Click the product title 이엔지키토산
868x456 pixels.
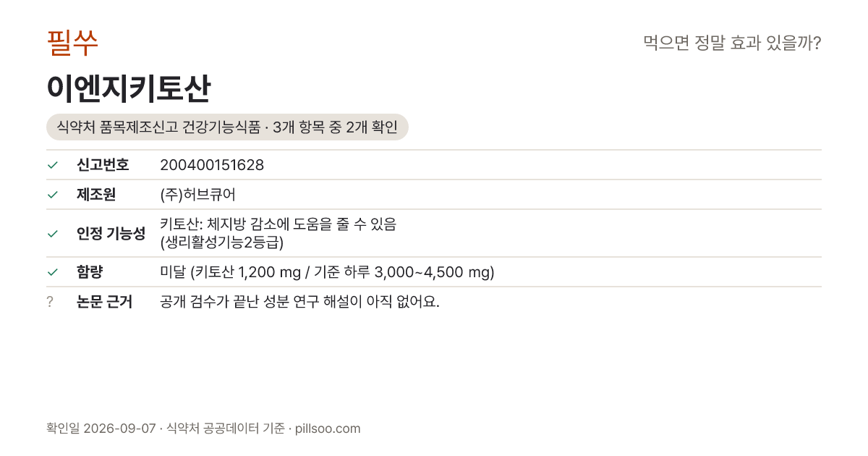pyautogui.click(x=129, y=88)
